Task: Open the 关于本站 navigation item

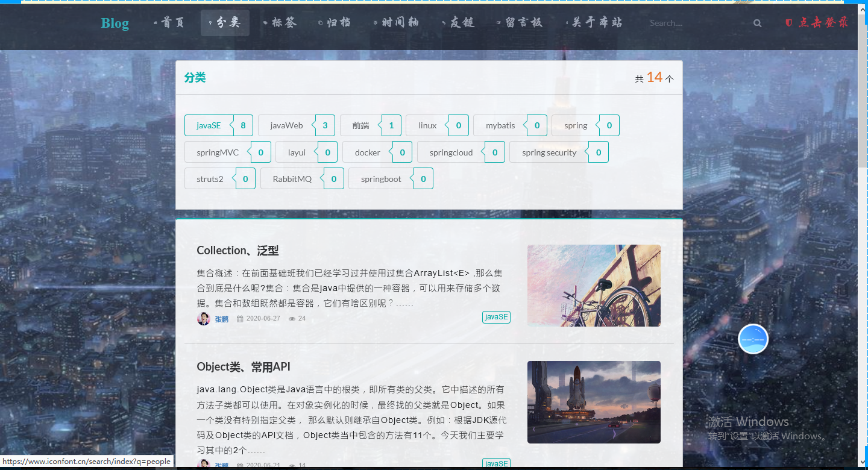Action: click(x=594, y=23)
